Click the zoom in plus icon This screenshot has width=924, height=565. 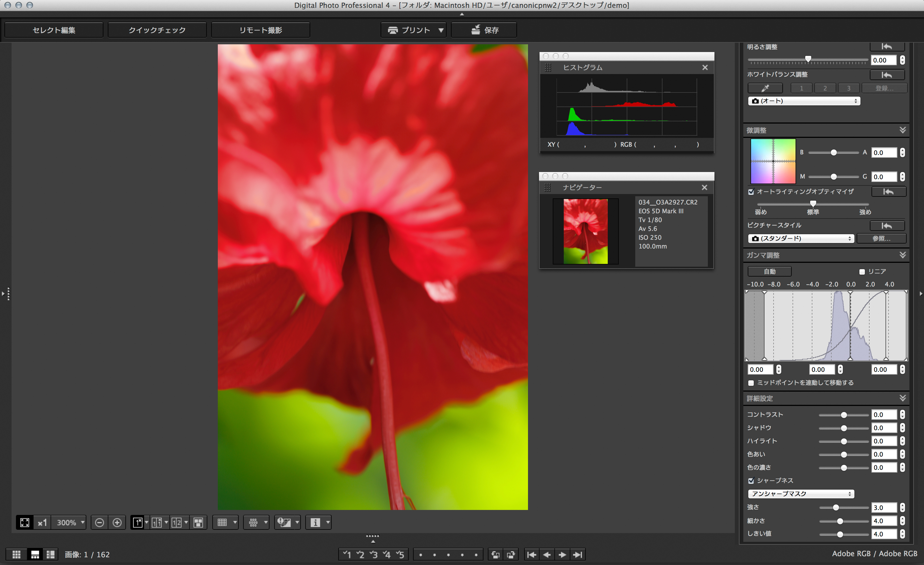click(x=117, y=522)
